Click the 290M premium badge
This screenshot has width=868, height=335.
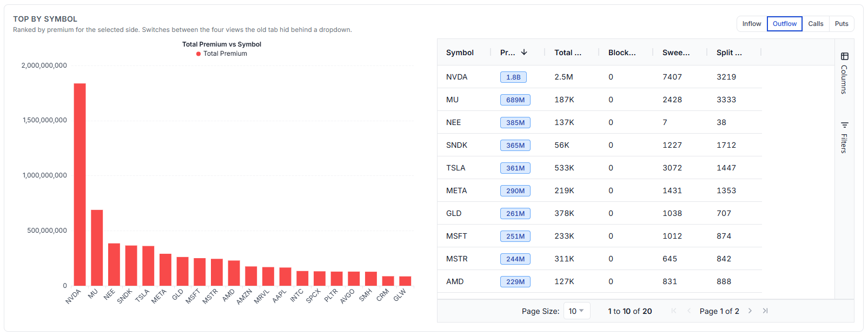515,191
